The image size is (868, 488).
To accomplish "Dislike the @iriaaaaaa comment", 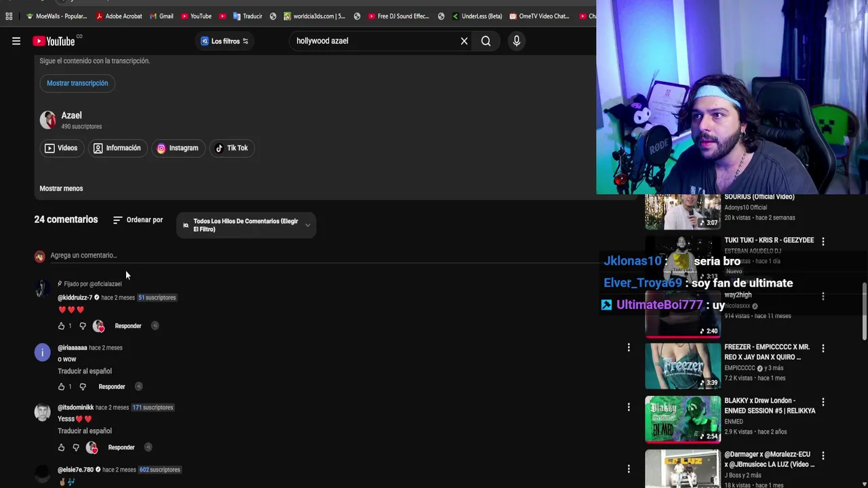I will (83, 386).
